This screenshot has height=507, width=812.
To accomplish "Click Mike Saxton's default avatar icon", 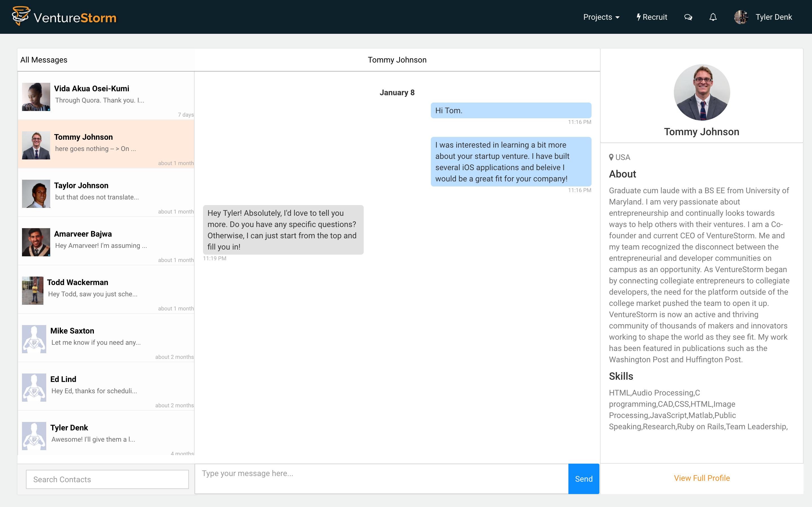I will pyautogui.click(x=34, y=339).
